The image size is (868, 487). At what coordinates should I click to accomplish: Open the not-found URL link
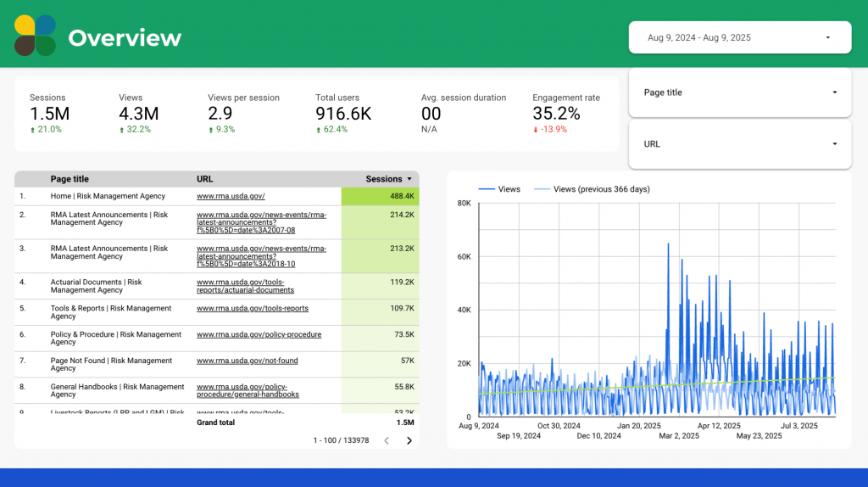[x=247, y=361]
